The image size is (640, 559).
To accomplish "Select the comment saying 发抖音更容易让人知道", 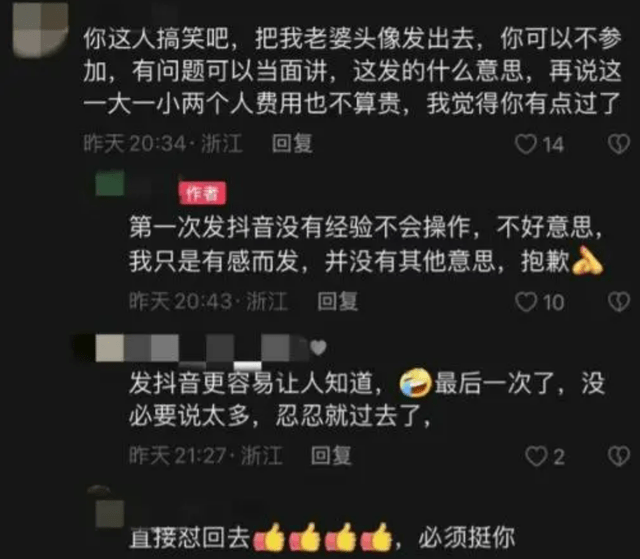I will point(366,399).
